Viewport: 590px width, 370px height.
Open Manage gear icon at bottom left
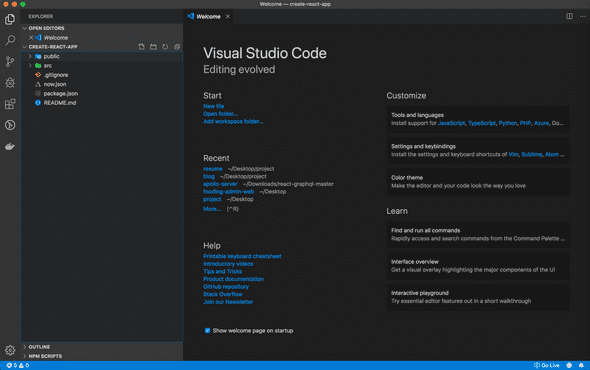(x=10, y=350)
